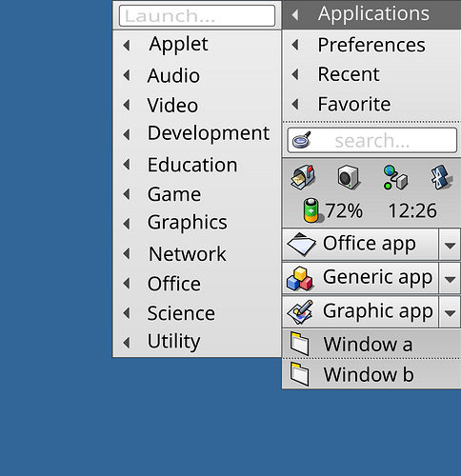Click the Office app paper icon
The image size is (461, 476).
pos(301,244)
